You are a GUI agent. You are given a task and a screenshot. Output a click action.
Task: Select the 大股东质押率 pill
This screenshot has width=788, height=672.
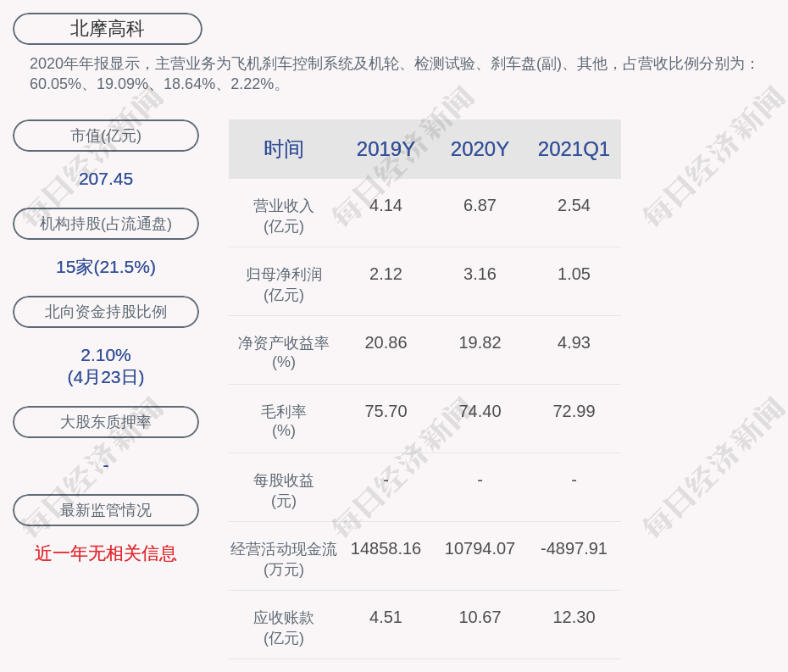(106, 422)
